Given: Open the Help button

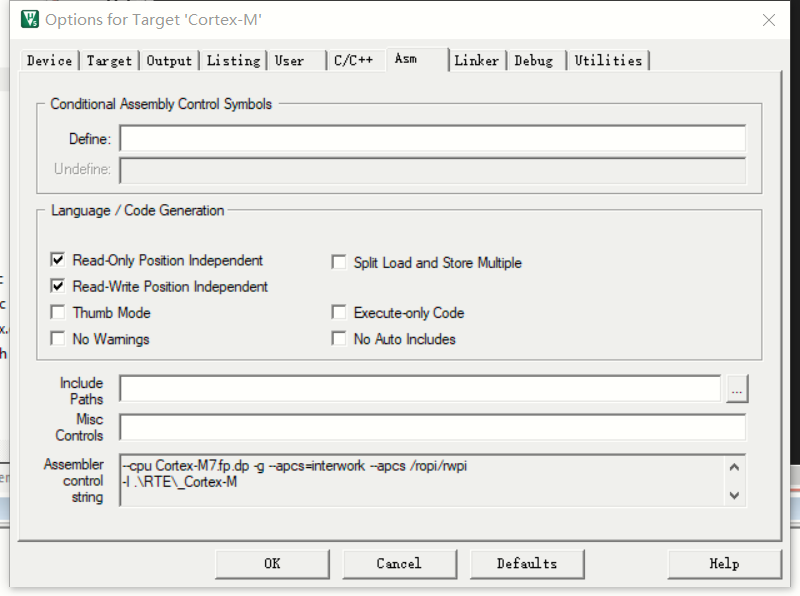Looking at the screenshot, I should (724, 564).
